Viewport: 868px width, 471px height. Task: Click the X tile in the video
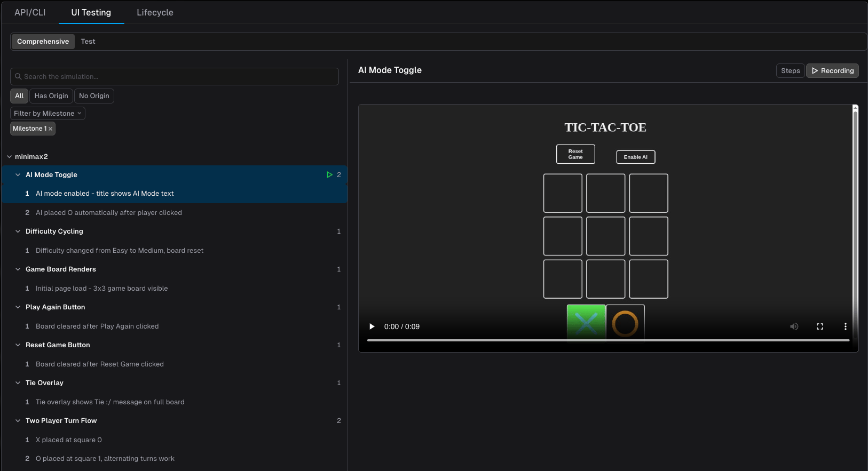586,322
